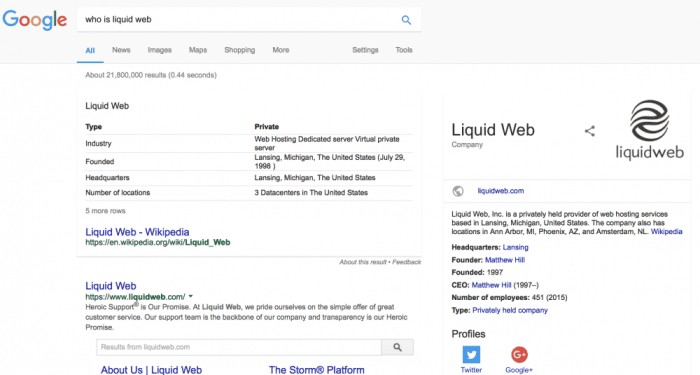Open the About Us | Liquid Web sitelink
700x375 pixels.
[151, 370]
